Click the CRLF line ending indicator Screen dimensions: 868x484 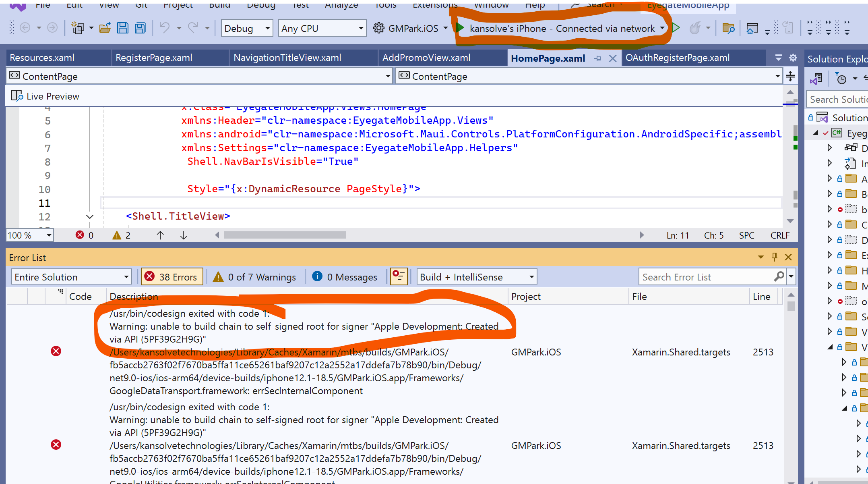pos(780,235)
